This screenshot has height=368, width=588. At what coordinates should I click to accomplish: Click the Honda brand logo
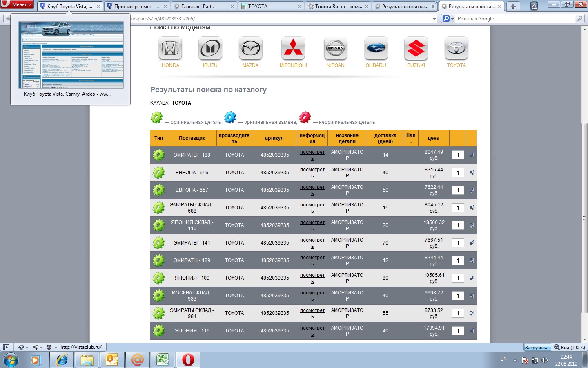(170, 49)
